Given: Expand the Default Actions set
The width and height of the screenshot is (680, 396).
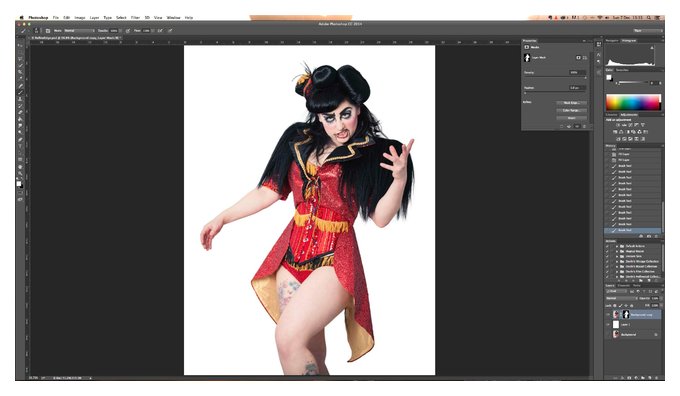Looking at the screenshot, I should pos(617,246).
